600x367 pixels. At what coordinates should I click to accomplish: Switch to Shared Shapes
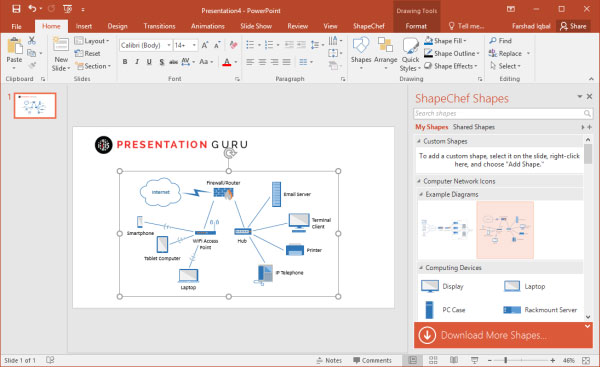[474, 127]
